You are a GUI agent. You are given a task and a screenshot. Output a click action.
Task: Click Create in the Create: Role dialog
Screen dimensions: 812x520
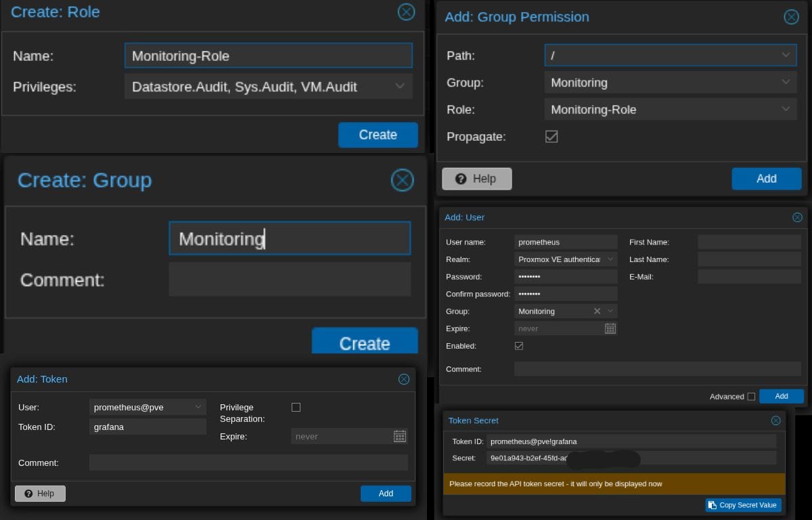(x=378, y=135)
